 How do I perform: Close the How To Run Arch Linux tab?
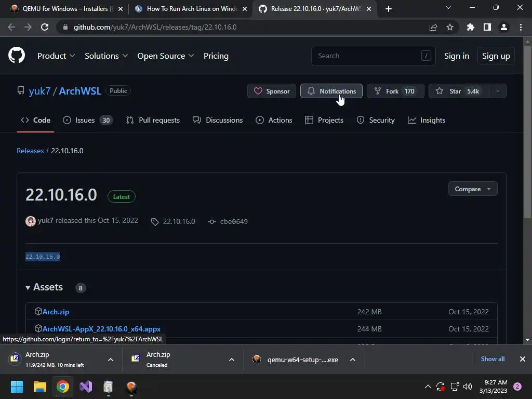(x=245, y=9)
